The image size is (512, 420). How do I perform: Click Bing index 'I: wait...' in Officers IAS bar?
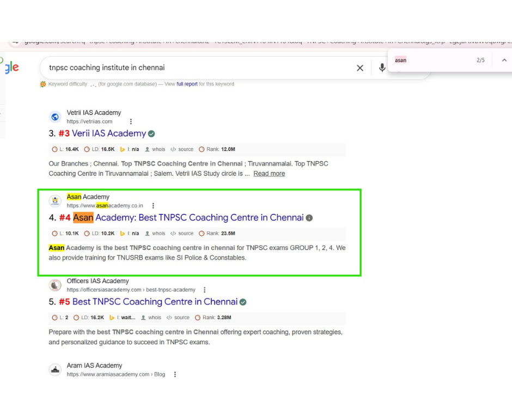(122, 318)
